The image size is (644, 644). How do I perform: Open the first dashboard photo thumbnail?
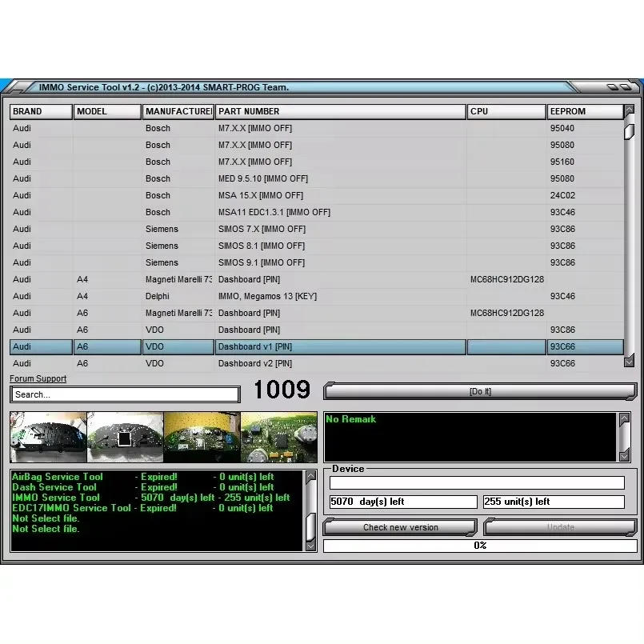(48, 437)
